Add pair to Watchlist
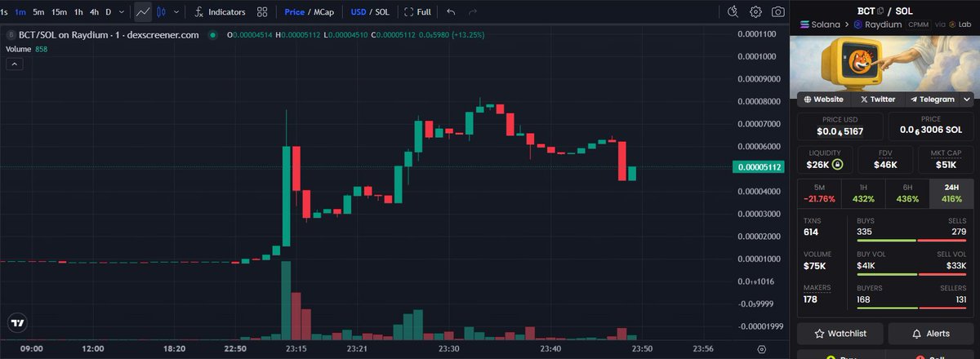Viewport: 980px width, 359px height. point(840,333)
